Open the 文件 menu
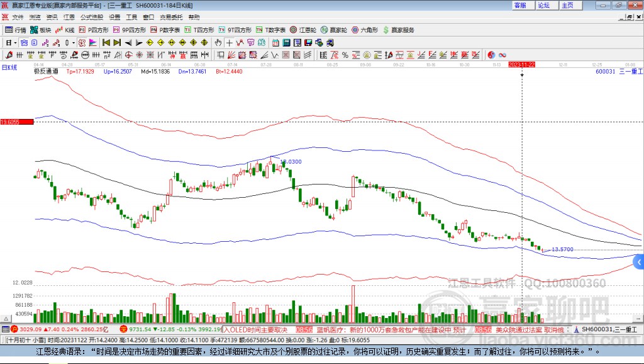Image resolution: width=644 pixels, height=364 pixels. coord(18,17)
